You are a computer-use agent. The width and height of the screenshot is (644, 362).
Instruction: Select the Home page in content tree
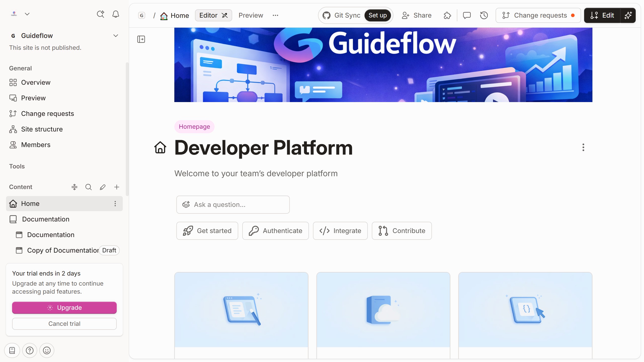64,204
